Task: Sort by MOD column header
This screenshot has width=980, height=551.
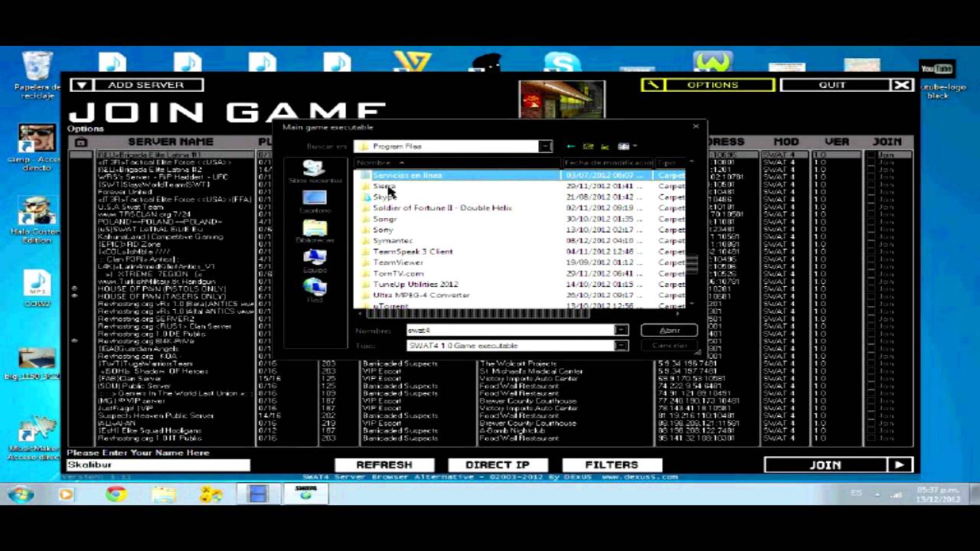Action: tap(786, 142)
